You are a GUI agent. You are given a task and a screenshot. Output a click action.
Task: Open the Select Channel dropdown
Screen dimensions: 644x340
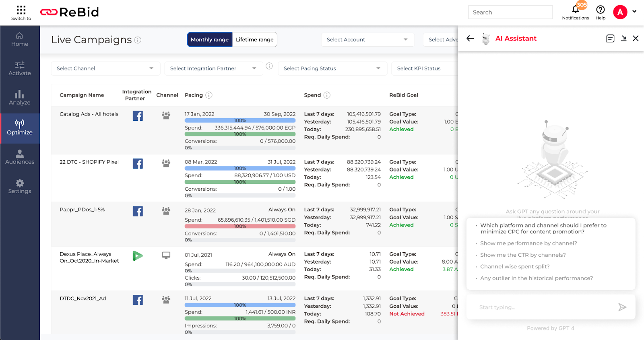105,68
